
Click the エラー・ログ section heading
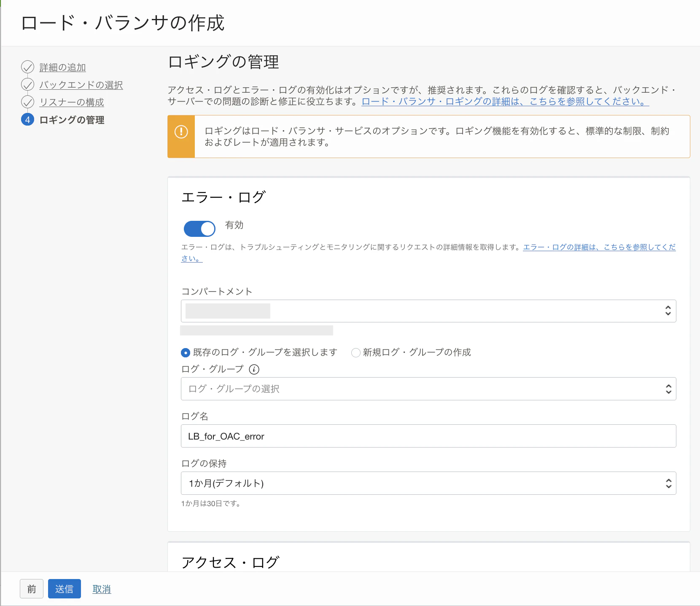(x=223, y=197)
